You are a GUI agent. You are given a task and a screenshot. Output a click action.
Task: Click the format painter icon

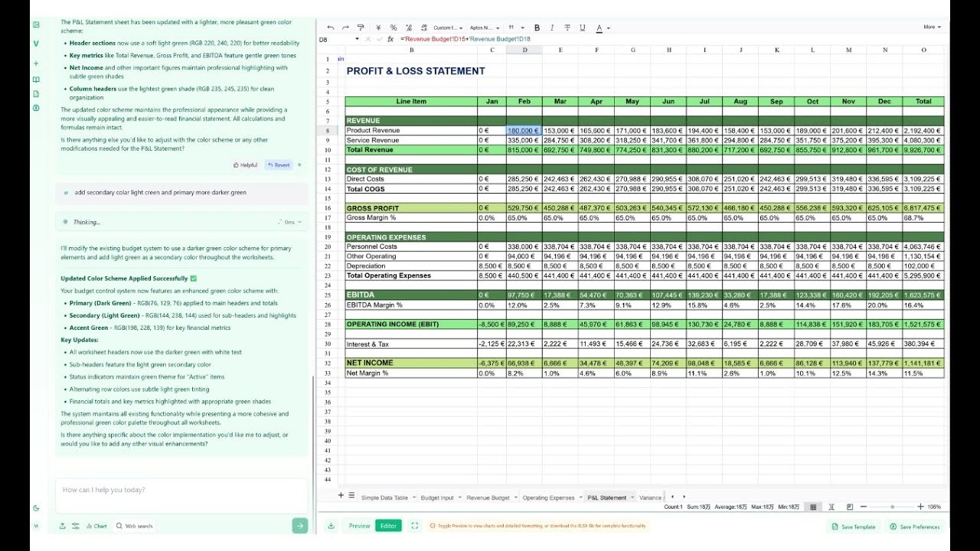pyautogui.click(x=361, y=28)
